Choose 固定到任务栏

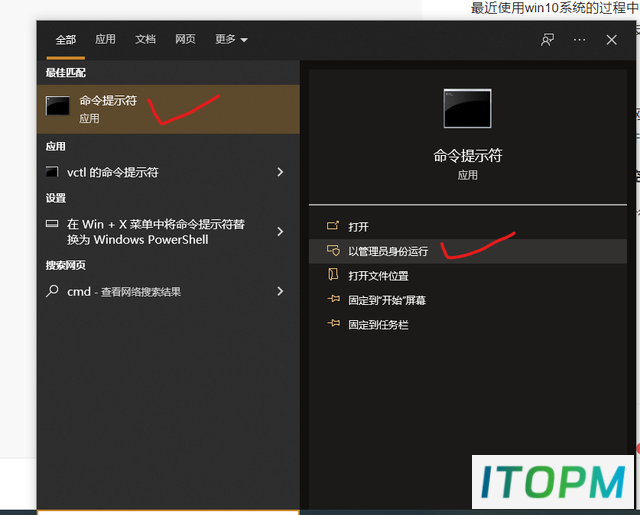point(468,325)
